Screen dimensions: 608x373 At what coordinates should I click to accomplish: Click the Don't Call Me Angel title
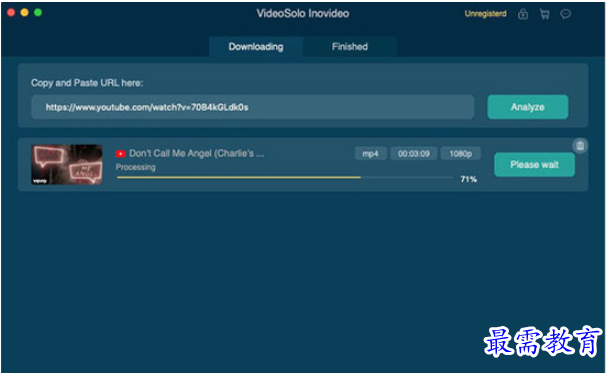pos(197,154)
